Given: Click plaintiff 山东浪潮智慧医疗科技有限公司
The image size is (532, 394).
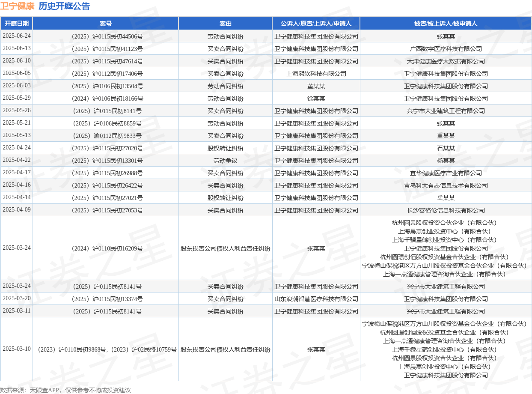Looking at the screenshot, I should click(x=316, y=299).
